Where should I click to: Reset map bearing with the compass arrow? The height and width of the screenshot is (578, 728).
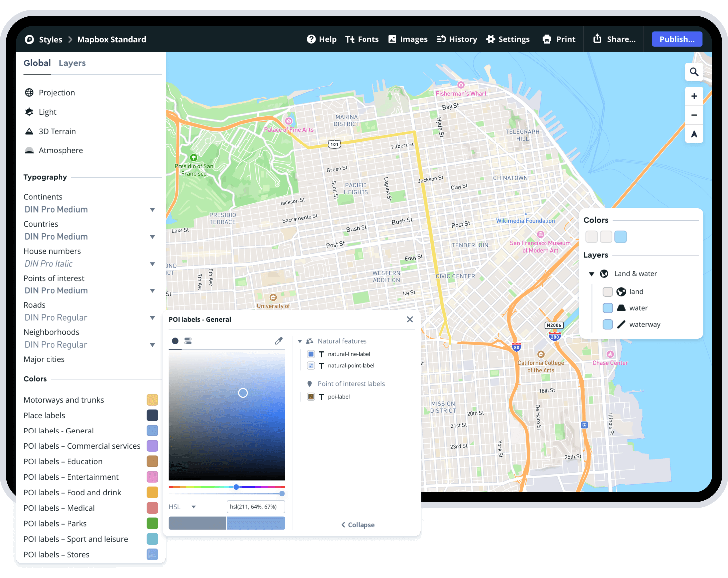694,133
